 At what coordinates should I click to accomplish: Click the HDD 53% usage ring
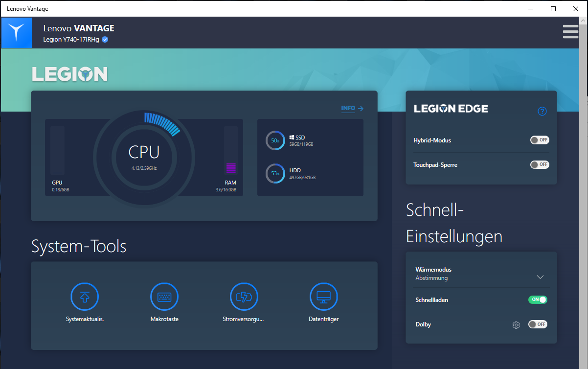(275, 174)
